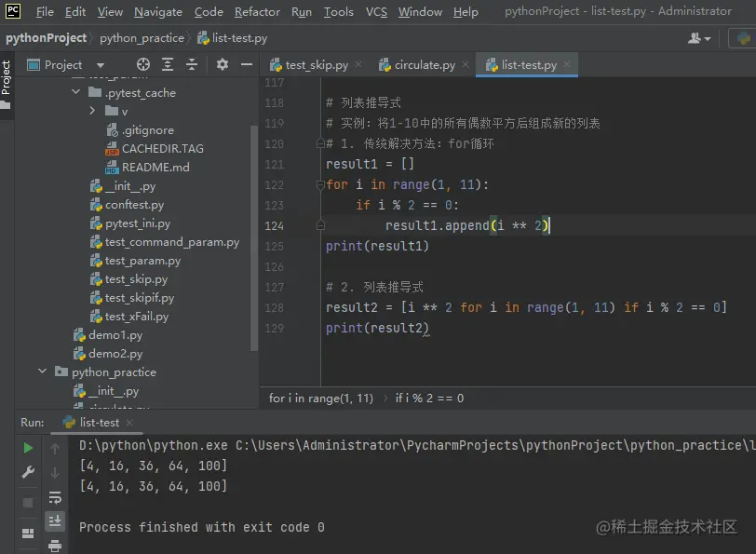Click the PyCharm PC logo icon

pos(13,10)
